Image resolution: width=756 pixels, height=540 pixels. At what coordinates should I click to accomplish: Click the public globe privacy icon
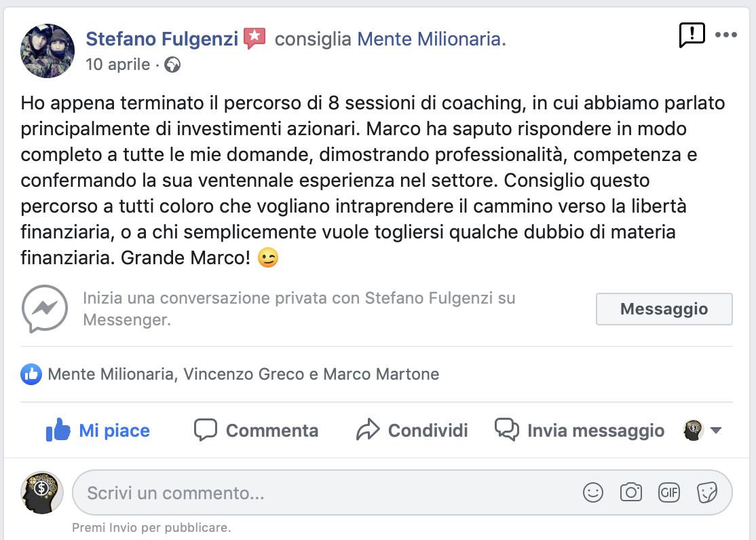(172, 65)
